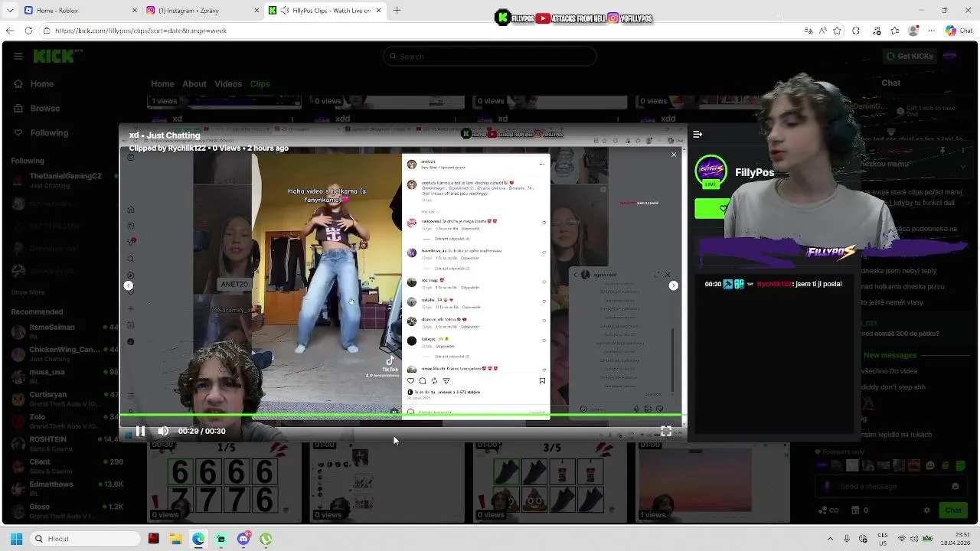Open emote picker in message field
This screenshot has height=551, width=980.
tap(955, 487)
